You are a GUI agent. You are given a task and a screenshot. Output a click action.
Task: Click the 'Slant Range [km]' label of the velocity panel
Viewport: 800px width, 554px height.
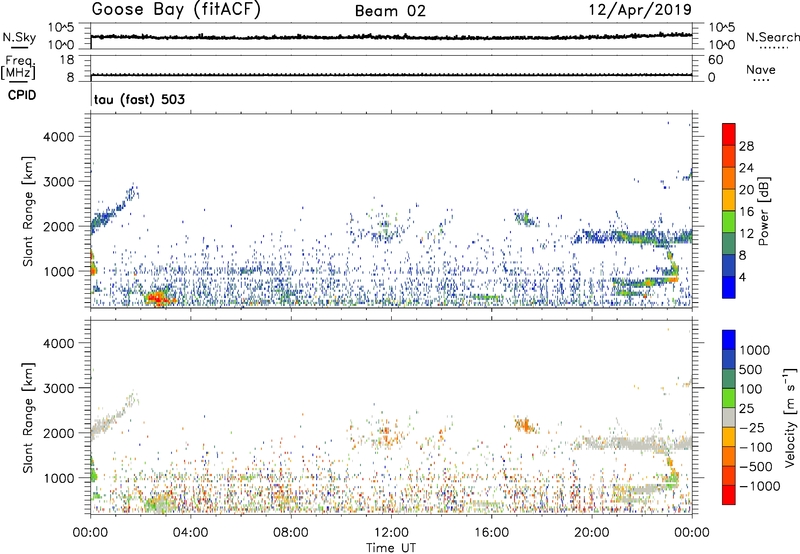coord(28,417)
